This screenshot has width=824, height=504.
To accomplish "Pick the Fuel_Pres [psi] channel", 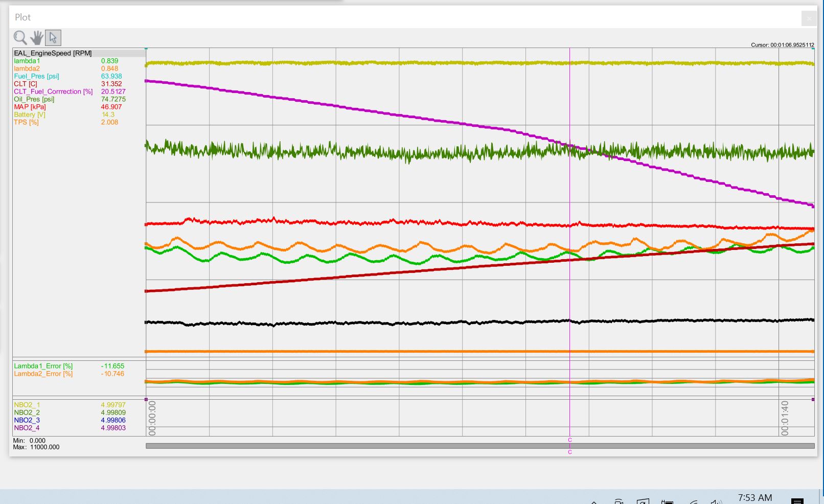I will (36, 76).
